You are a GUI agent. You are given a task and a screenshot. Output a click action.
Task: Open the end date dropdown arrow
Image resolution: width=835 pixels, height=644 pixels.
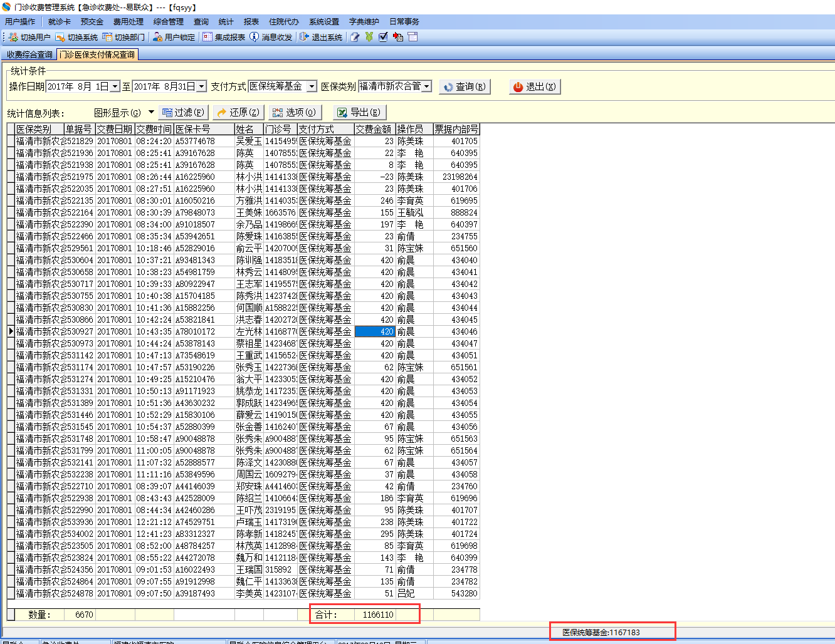click(x=202, y=86)
